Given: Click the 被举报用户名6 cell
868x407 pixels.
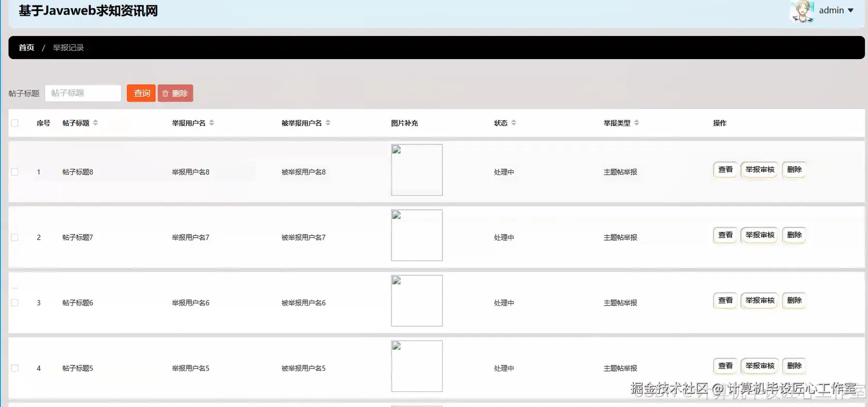Looking at the screenshot, I should 303,303.
